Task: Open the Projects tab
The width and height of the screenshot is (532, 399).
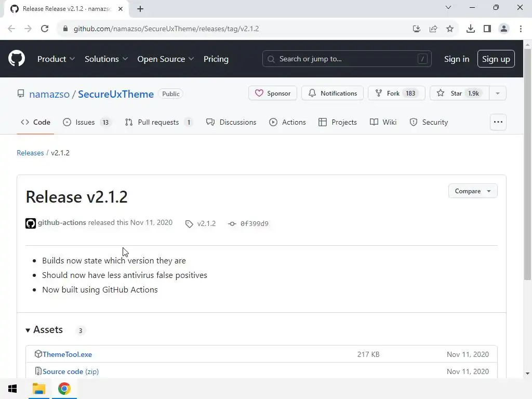Action: (338, 122)
